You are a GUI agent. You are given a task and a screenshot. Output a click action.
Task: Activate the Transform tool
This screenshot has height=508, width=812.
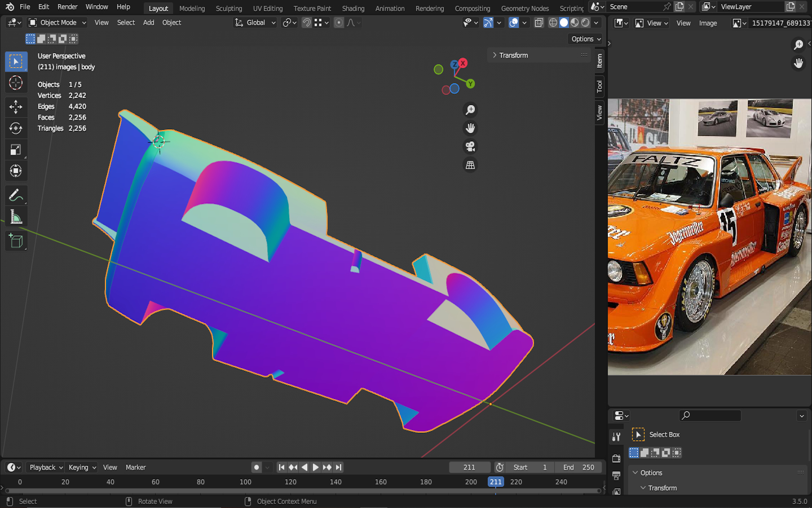[16, 171]
